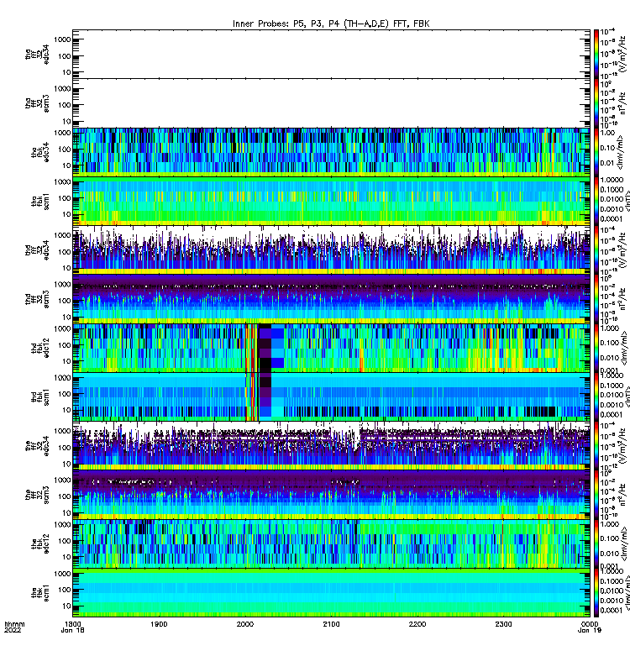Select the "1800" time axis label
Screen dimensions: 630x672
pos(73,624)
